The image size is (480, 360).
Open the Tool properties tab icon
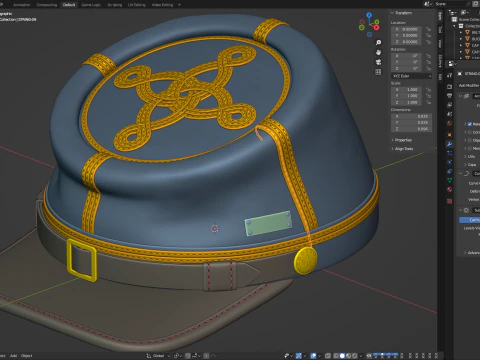449,75
